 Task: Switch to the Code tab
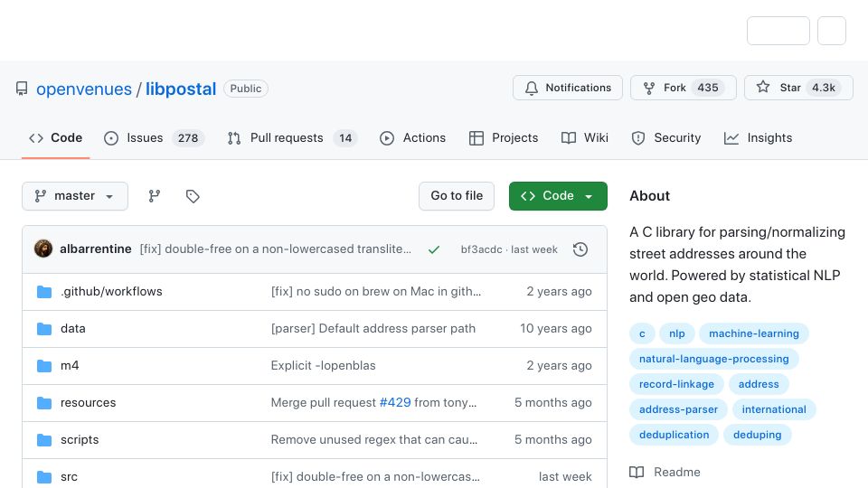click(55, 137)
